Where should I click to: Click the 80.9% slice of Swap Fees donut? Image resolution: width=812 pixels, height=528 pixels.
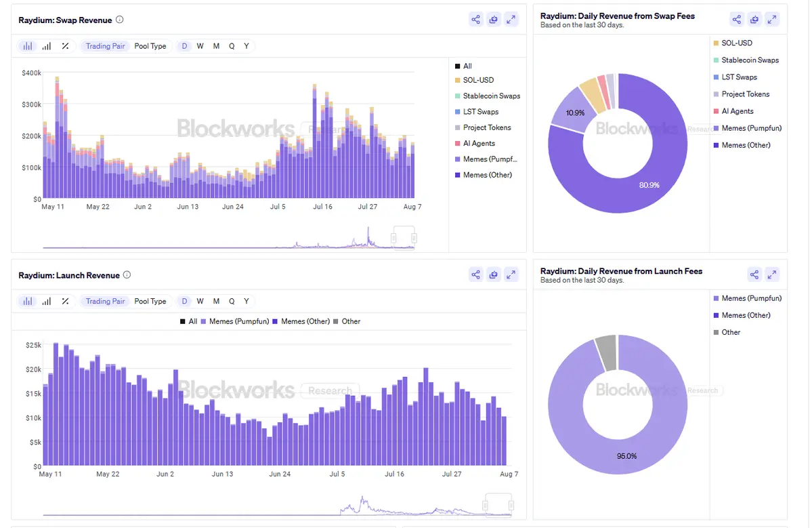649,186
